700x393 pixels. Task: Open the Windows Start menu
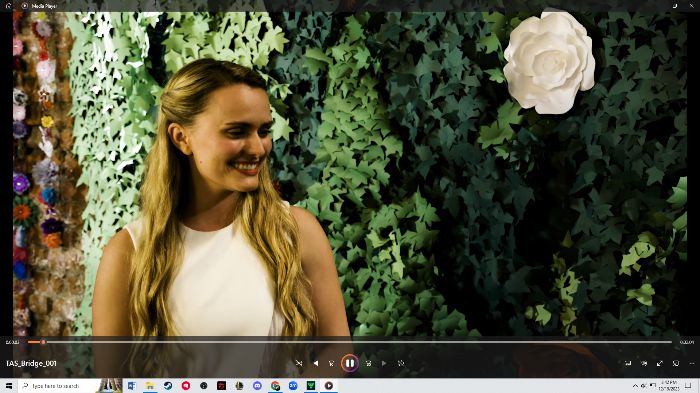tap(9, 385)
